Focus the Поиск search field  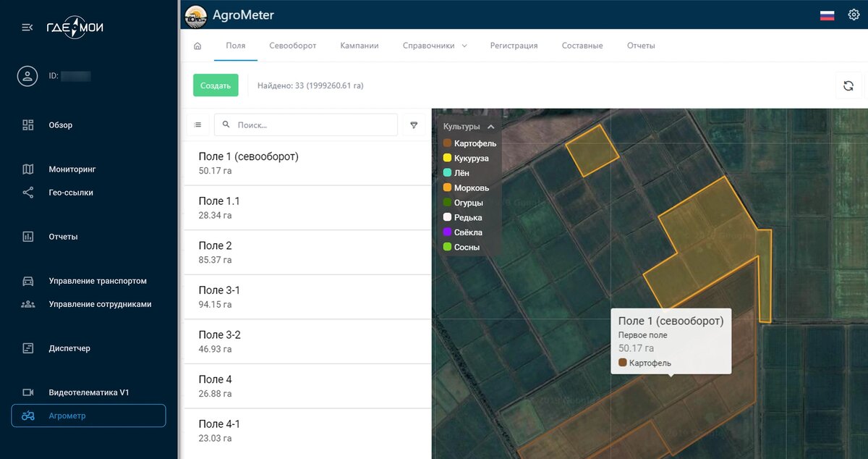tap(306, 125)
